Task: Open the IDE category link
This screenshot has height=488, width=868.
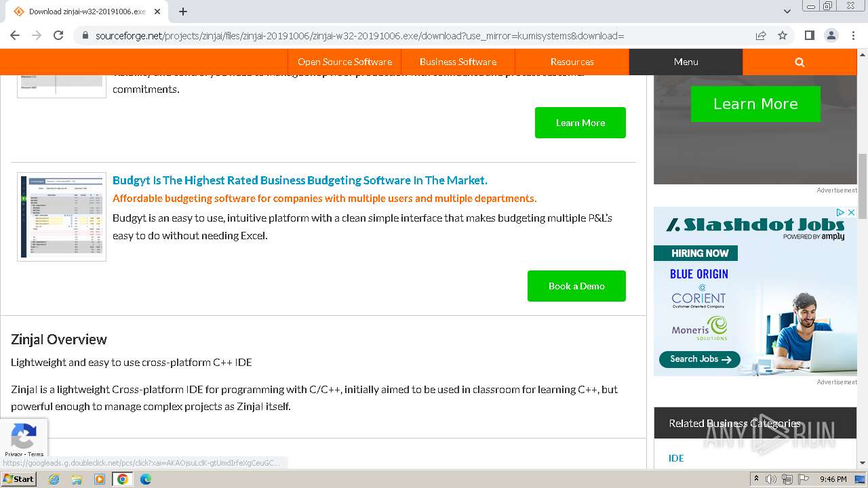Action: click(x=676, y=458)
